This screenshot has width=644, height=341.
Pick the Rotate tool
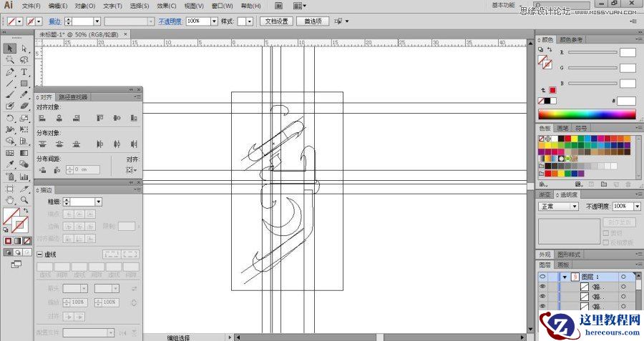point(10,118)
